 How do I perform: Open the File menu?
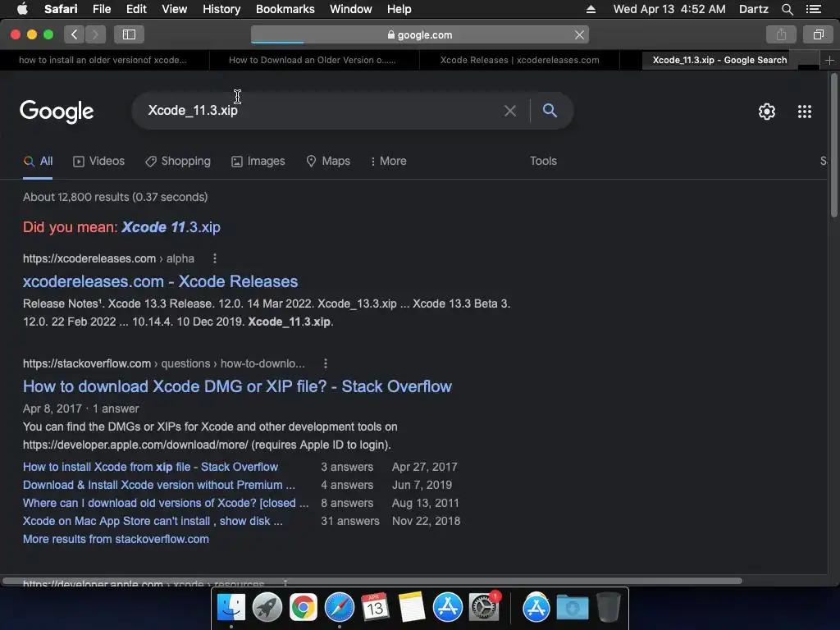(101, 9)
